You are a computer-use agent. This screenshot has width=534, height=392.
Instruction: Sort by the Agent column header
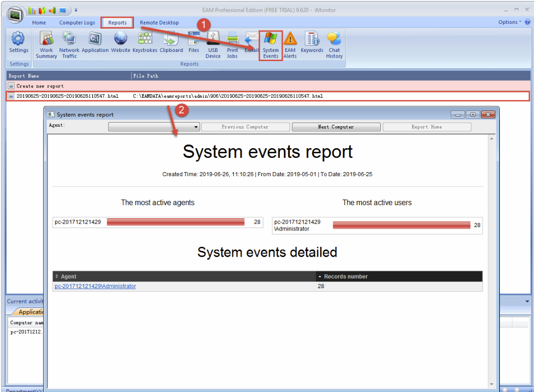point(184,276)
